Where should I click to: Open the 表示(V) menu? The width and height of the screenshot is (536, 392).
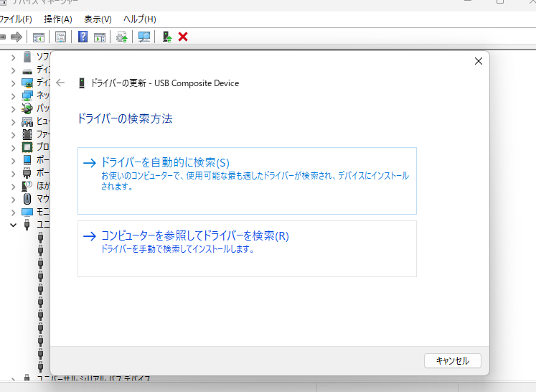[x=98, y=19]
